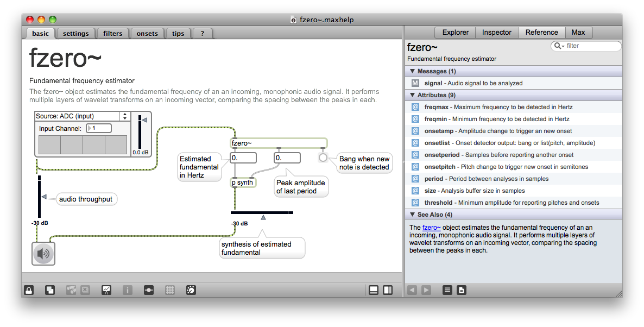Open the onsets tab
644x327 pixels.
147,34
